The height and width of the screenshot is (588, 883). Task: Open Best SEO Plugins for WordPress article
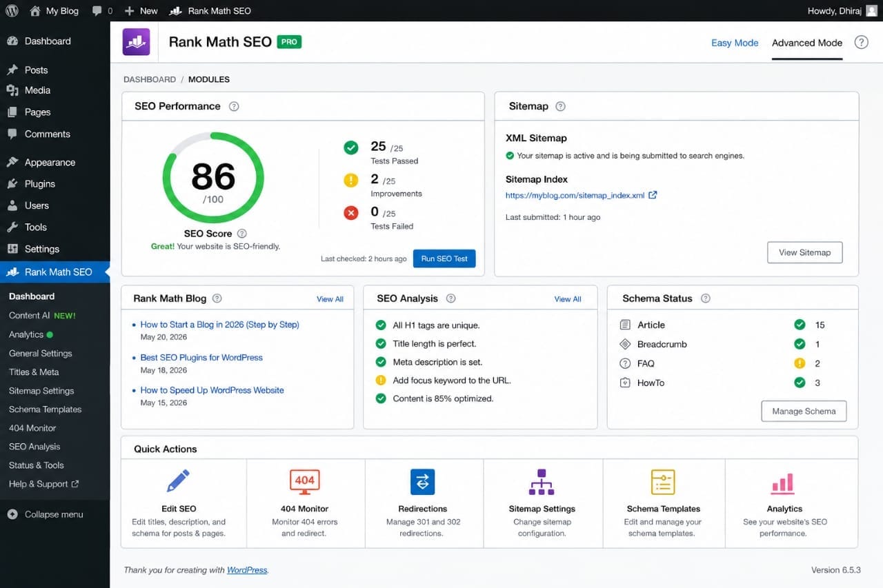click(x=201, y=357)
